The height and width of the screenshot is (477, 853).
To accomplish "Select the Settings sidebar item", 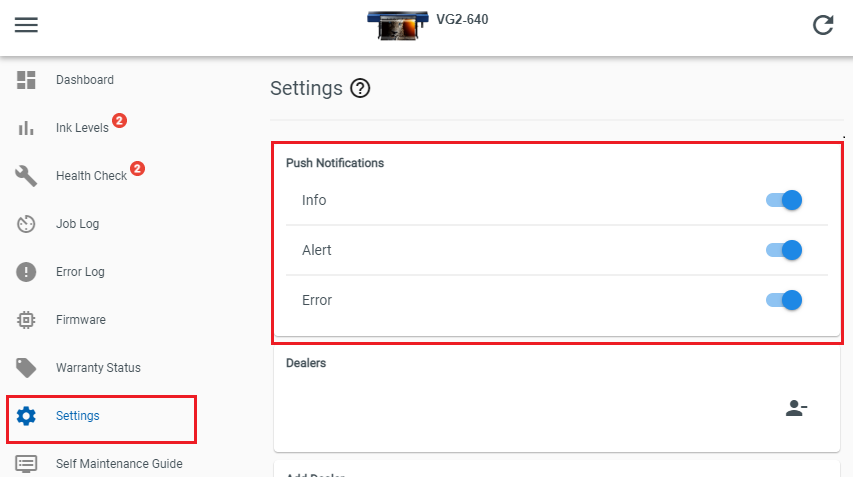I will [x=101, y=419].
